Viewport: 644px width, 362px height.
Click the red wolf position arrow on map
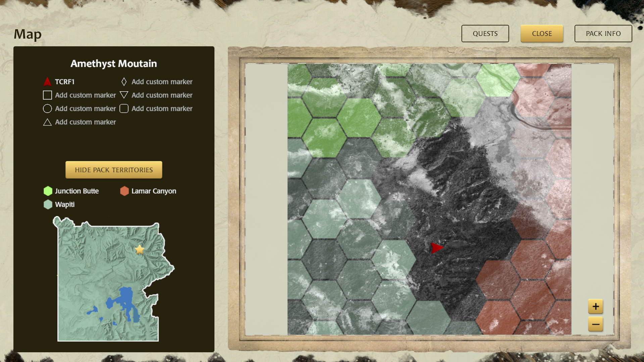point(437,248)
